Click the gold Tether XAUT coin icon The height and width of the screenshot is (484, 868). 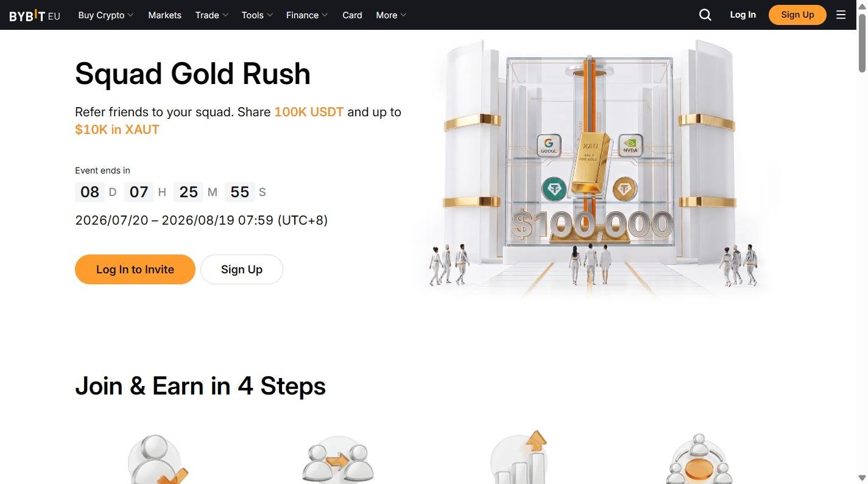click(624, 189)
